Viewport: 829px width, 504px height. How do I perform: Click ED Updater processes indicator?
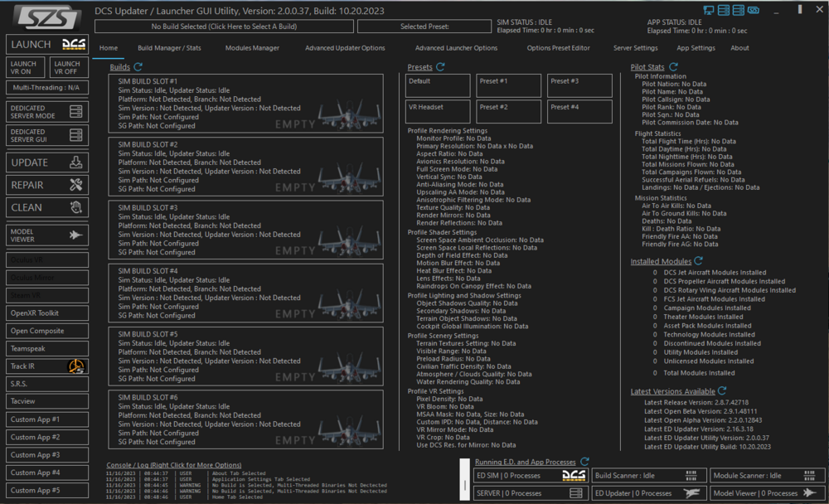pos(649,493)
